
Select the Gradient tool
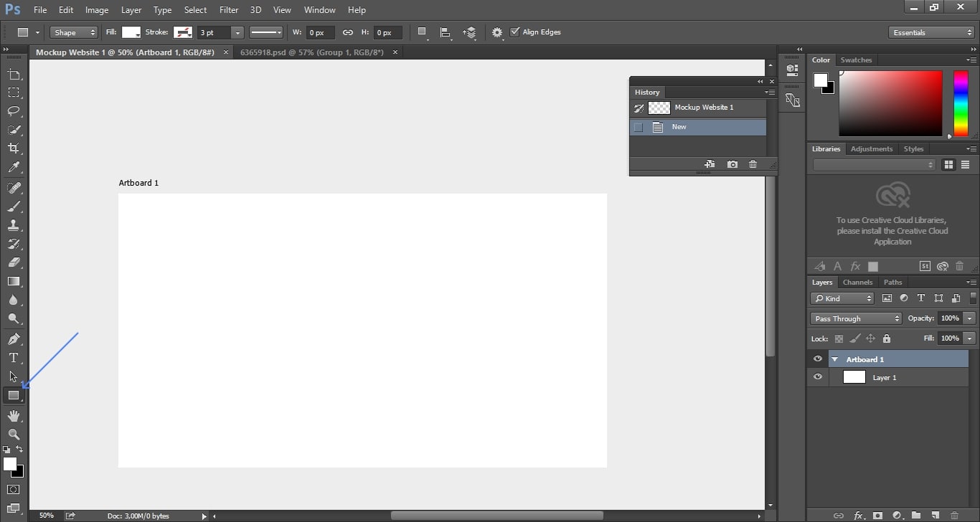pyautogui.click(x=14, y=282)
